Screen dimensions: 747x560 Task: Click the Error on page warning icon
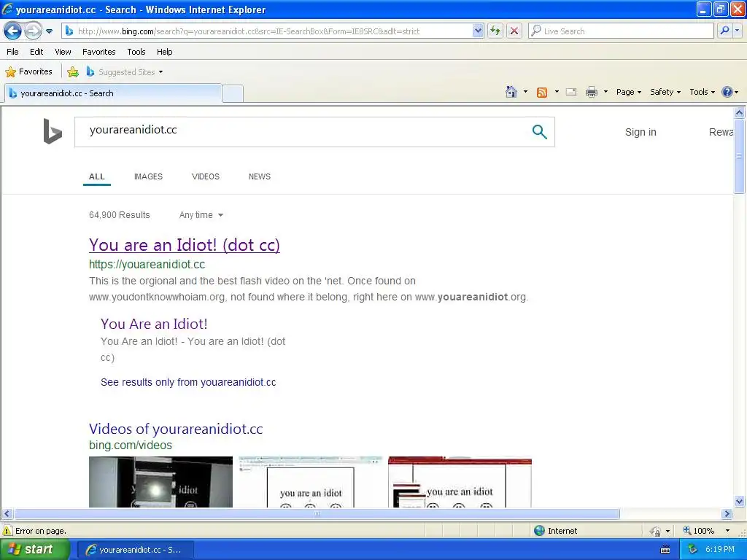pyautogui.click(x=7, y=531)
